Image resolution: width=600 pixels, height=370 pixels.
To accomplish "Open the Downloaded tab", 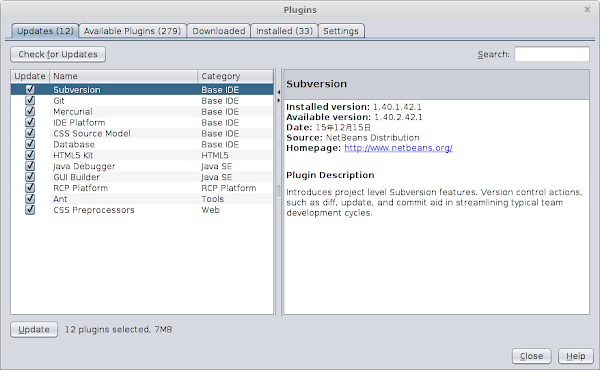I will click(218, 31).
